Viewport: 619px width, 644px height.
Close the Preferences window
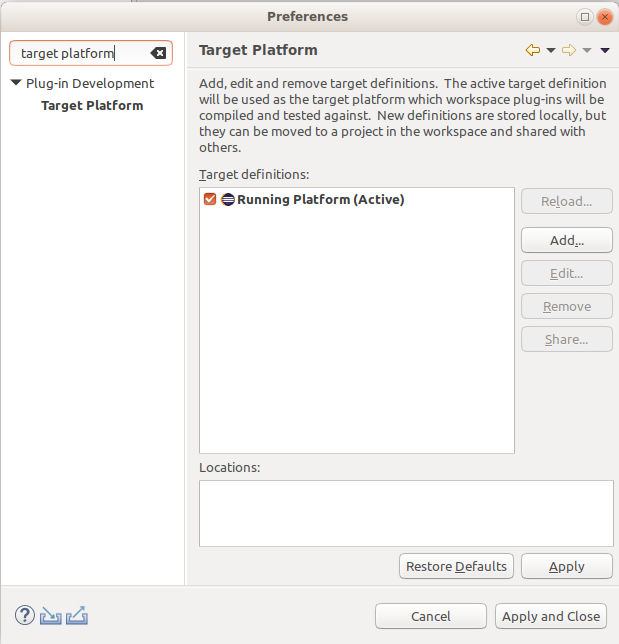pyautogui.click(x=605, y=17)
